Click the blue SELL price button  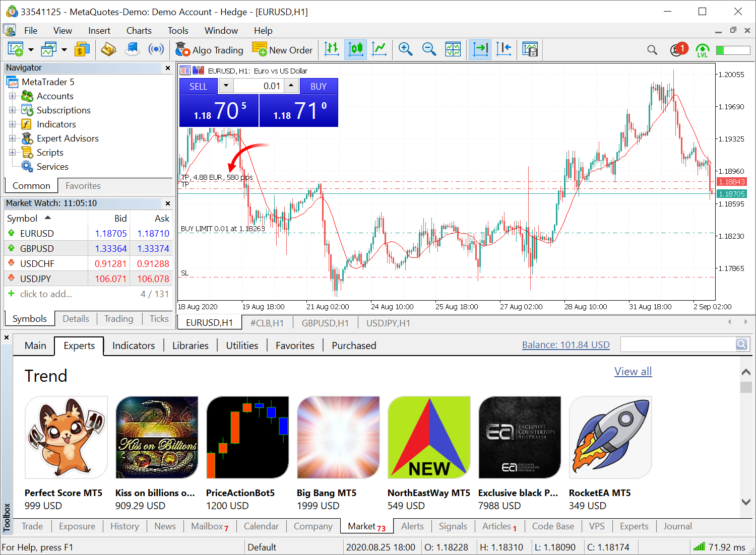[x=219, y=111]
